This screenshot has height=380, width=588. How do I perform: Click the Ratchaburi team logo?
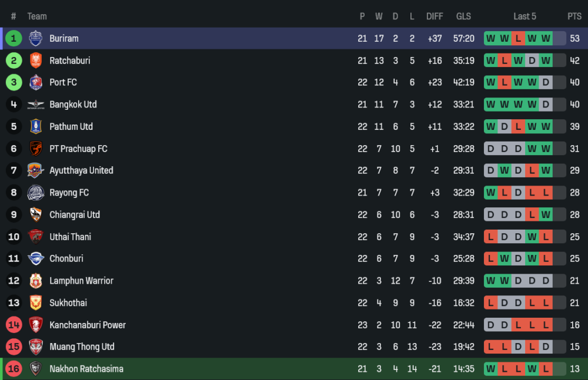(x=36, y=60)
